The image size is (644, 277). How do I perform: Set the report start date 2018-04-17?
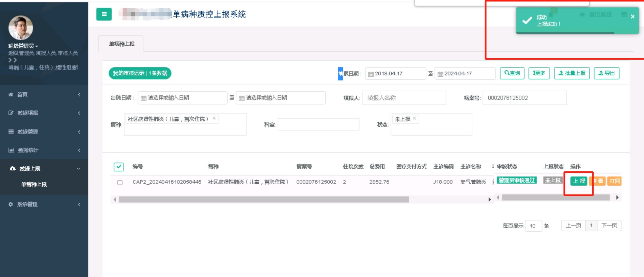(395, 73)
